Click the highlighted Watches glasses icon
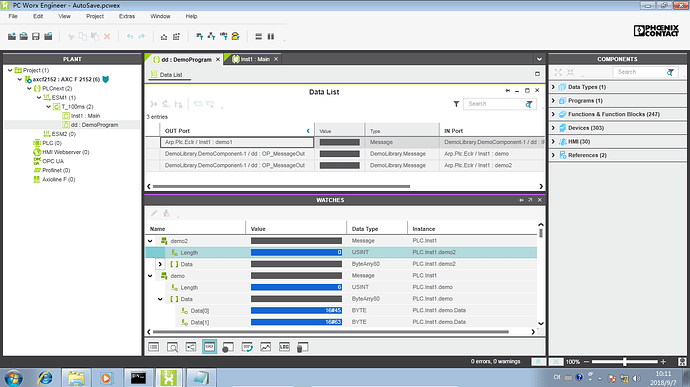 click(x=209, y=347)
